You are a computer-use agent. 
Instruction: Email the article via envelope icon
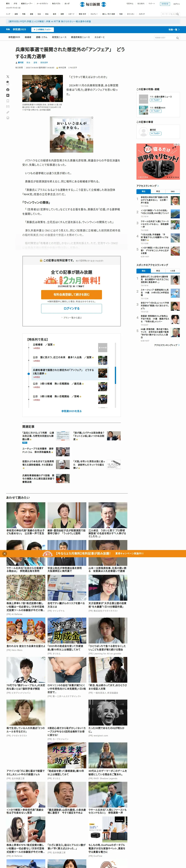click(x=8, y=106)
